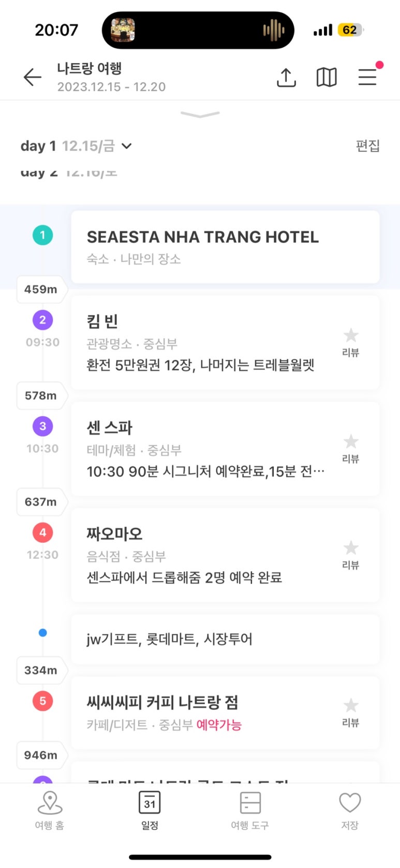Tap the back arrow icon
Image resolution: width=400 pixels, height=868 pixels.
click(x=33, y=77)
